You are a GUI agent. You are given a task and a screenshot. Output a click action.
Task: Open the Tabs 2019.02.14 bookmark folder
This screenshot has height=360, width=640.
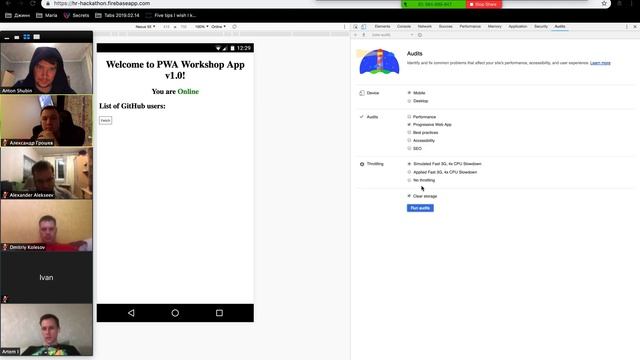(117, 16)
